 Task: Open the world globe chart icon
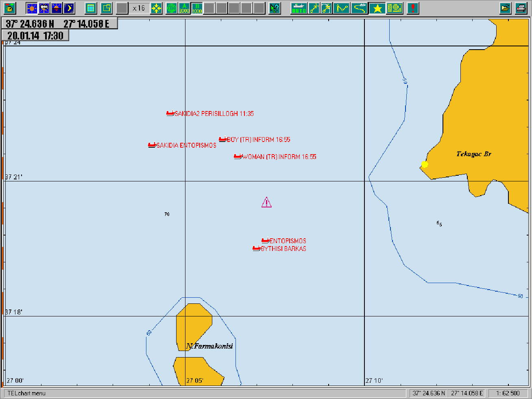point(172,8)
